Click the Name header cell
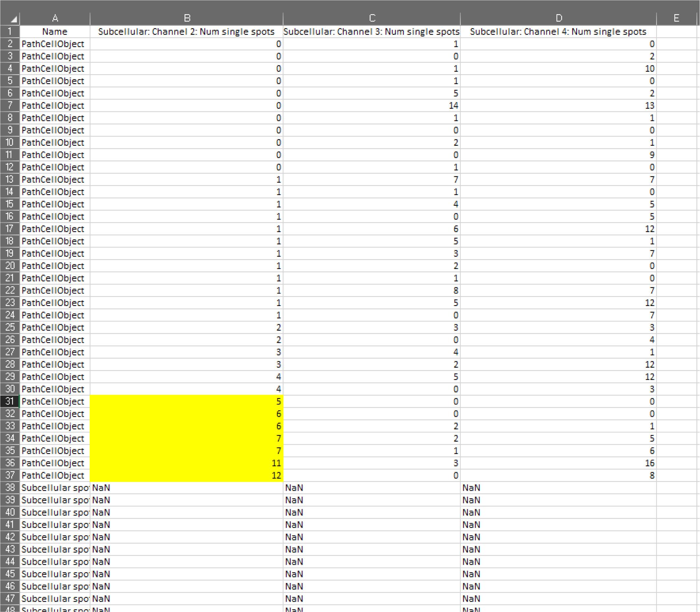Screen dimensions: 700x612 [55, 31]
